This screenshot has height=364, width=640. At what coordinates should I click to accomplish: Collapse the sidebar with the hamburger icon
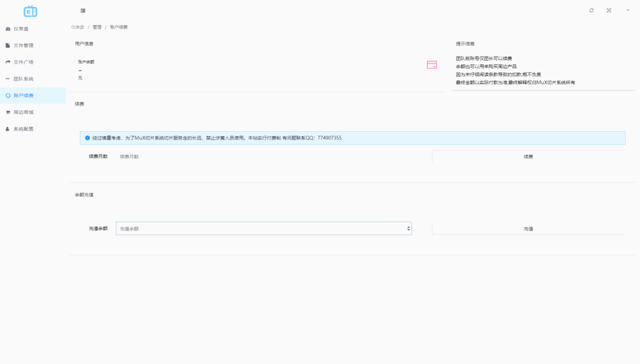tap(82, 10)
